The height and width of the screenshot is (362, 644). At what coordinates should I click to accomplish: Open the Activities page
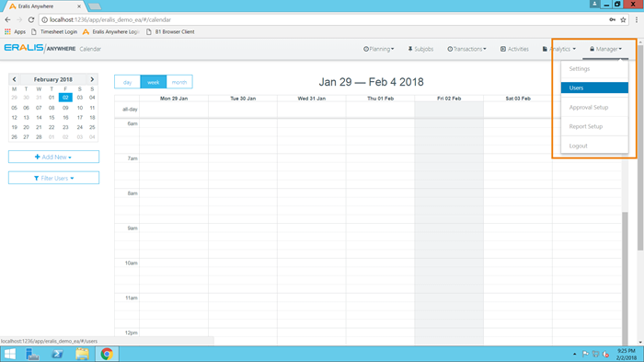[514, 49]
